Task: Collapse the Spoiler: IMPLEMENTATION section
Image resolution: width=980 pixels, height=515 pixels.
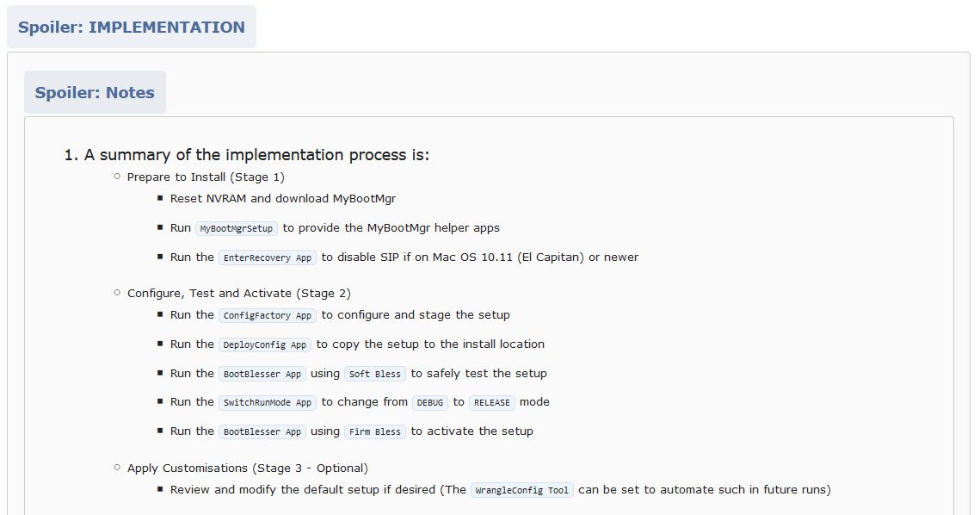Action: [132, 27]
